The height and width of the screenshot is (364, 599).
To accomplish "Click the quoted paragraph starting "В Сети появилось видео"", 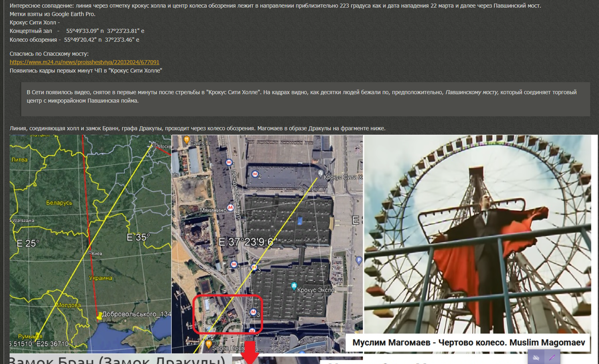I will tap(302, 97).
